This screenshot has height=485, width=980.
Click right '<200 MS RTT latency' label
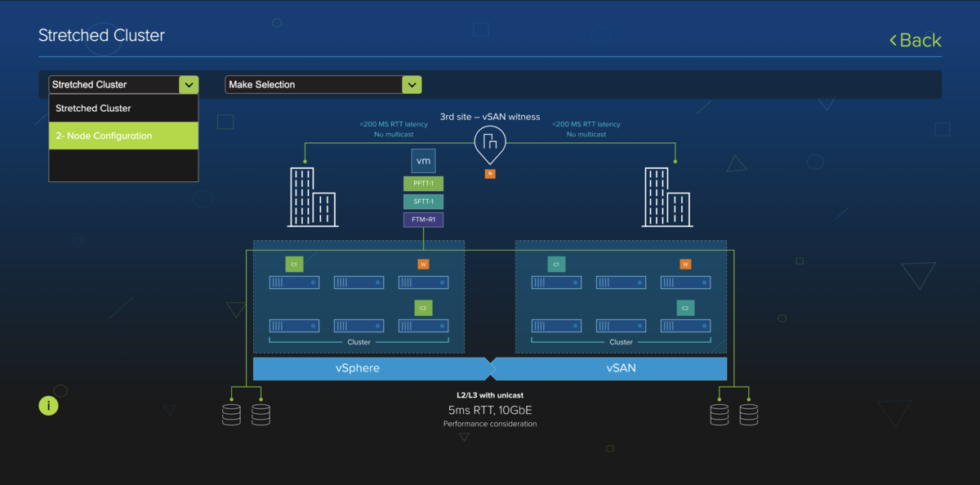tap(586, 124)
